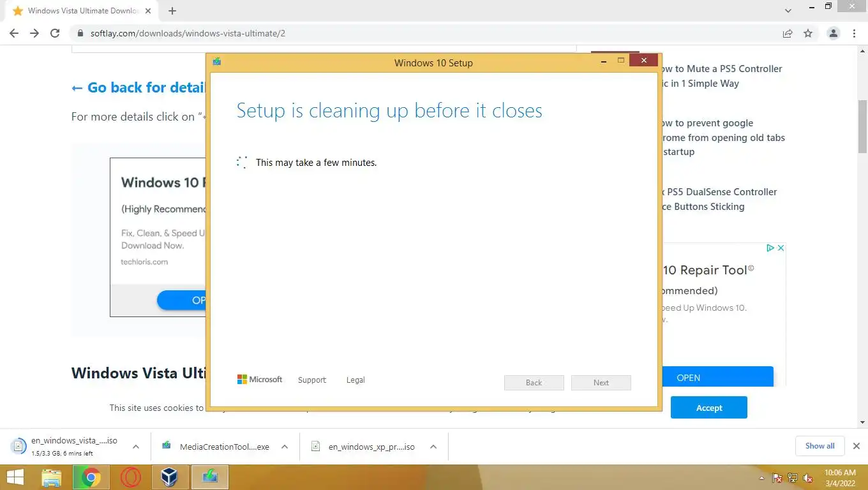Show all downloads
This screenshot has height=490, width=868.
coord(819,446)
